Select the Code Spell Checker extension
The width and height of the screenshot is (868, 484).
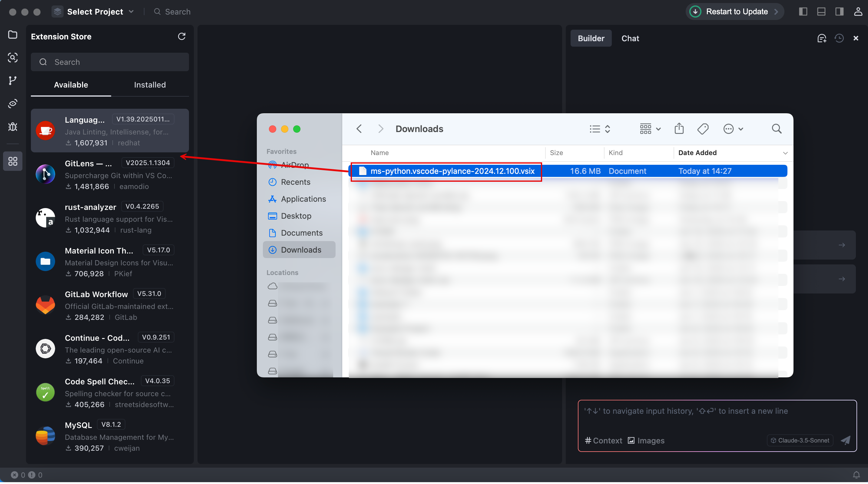(x=110, y=393)
